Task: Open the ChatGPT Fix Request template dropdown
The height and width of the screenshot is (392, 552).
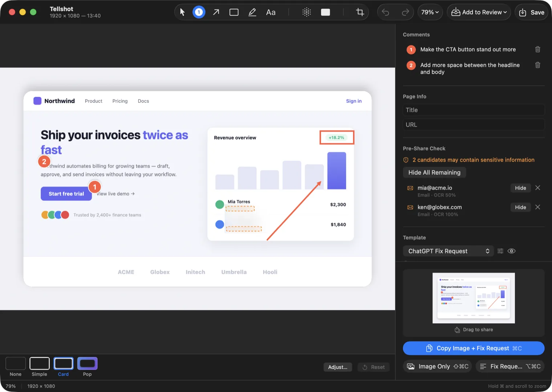Action: click(x=448, y=251)
